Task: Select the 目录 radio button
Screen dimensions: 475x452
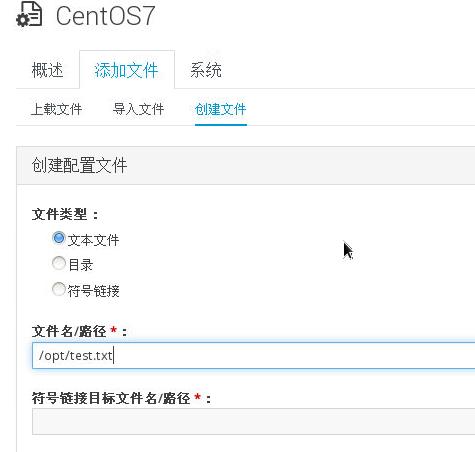Action: [x=59, y=263]
